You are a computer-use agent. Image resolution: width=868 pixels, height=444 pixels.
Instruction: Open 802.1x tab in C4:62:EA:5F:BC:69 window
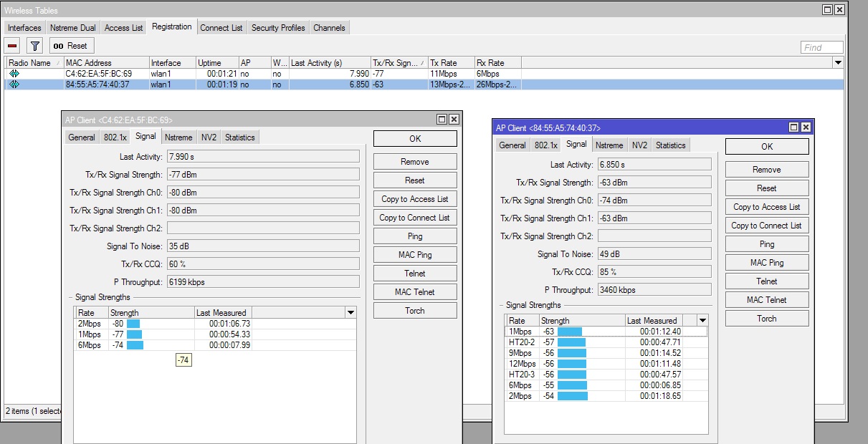115,137
